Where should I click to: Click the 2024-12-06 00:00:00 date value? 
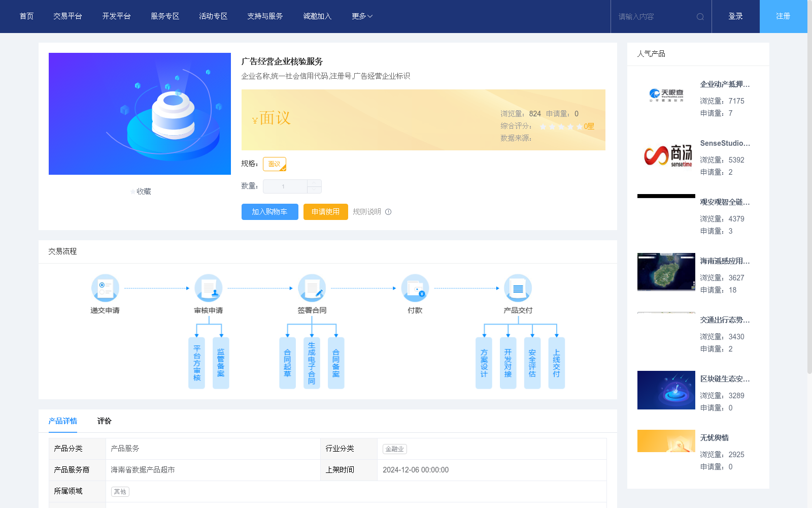[x=416, y=470]
